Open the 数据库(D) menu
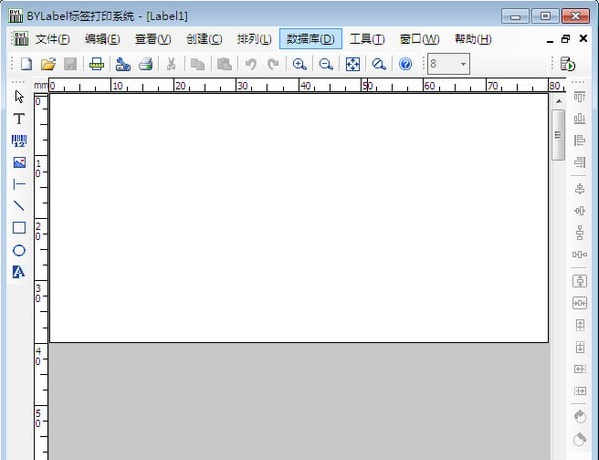The height and width of the screenshot is (460, 599). pyautogui.click(x=310, y=39)
